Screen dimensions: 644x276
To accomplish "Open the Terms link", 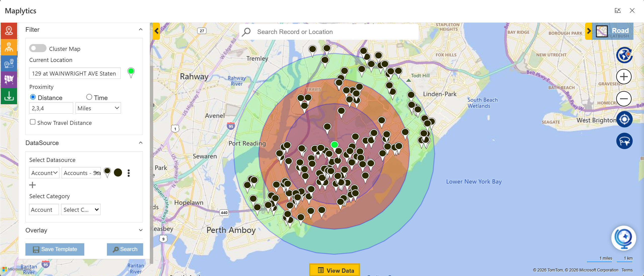I will click(x=627, y=270).
